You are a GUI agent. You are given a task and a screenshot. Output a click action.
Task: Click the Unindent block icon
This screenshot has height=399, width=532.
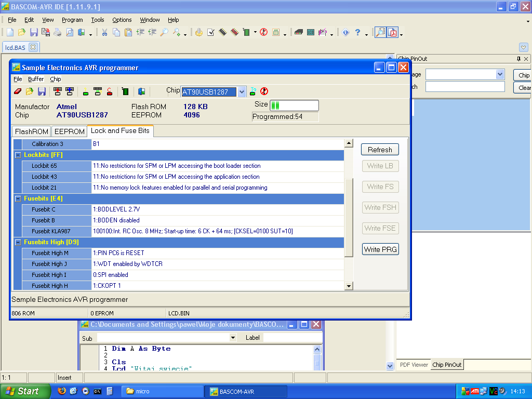pyautogui.click(x=152, y=32)
